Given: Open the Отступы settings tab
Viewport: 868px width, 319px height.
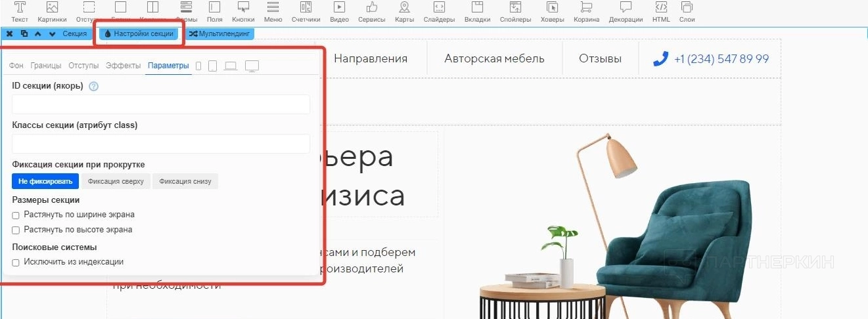Looking at the screenshot, I should (83, 66).
